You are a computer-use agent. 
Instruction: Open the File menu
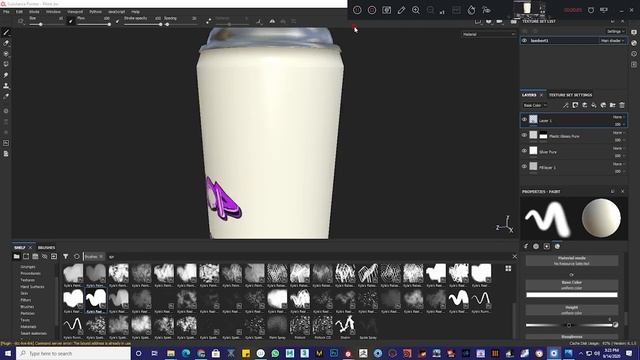point(6,12)
